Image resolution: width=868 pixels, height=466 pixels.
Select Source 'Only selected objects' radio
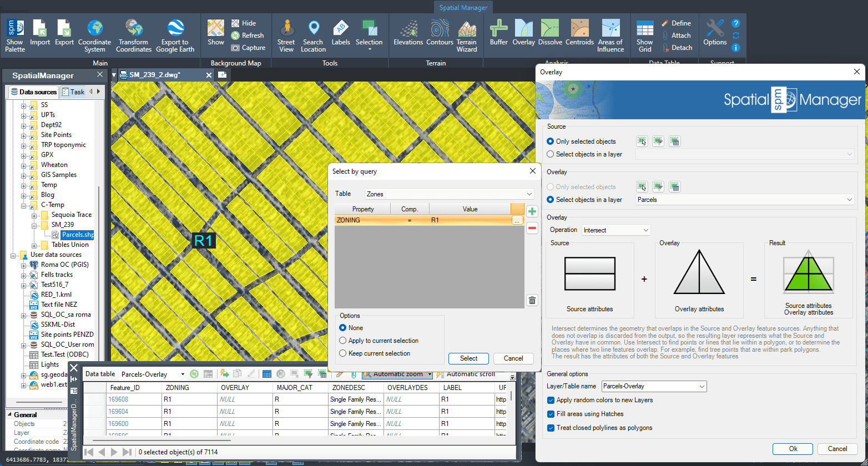551,141
